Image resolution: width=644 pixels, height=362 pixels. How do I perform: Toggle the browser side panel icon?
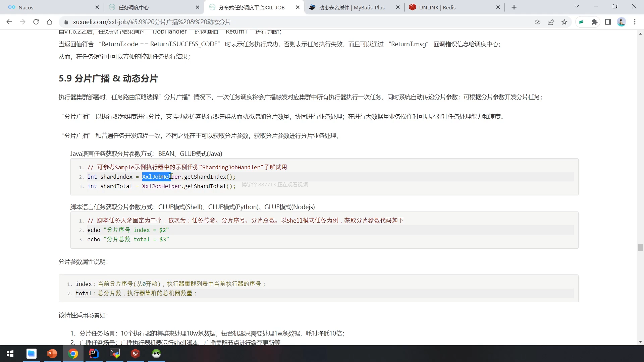[x=608, y=22]
